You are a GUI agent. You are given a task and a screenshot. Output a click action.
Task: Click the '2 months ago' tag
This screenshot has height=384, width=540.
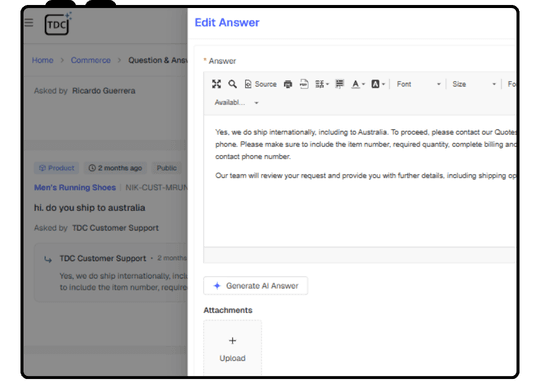tap(115, 168)
